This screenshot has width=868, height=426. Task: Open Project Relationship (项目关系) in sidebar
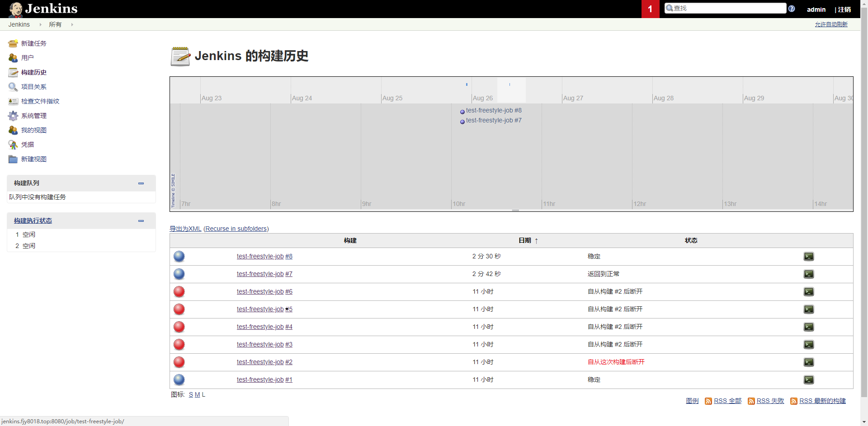[33, 87]
